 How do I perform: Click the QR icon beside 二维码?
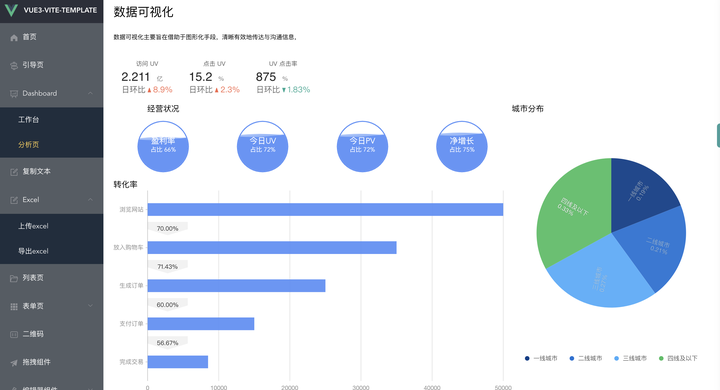pos(14,334)
